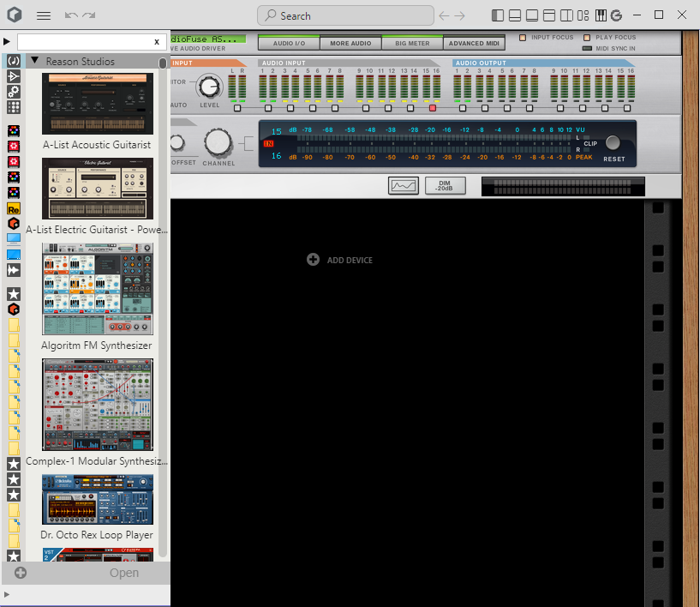
Task: Select the A-List Electric Guitarist thumbnail
Action: pos(98,189)
